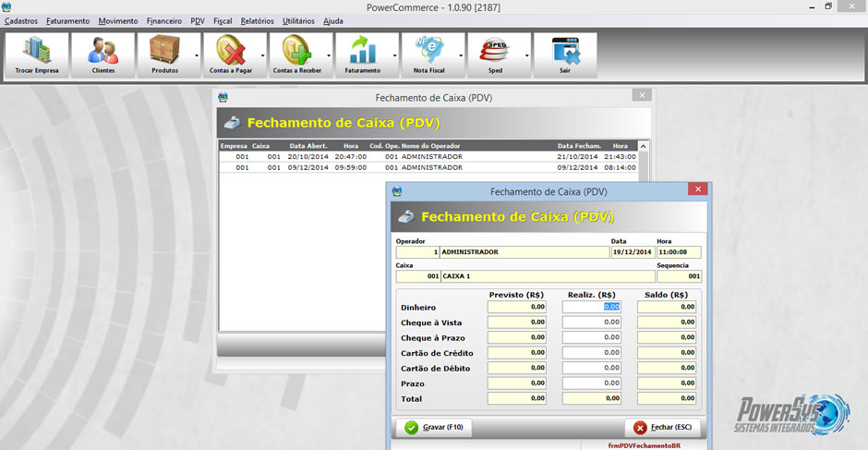Screen dimensions: 868x450
Task: Click the Sequencia field showing 001
Action: [680, 276]
